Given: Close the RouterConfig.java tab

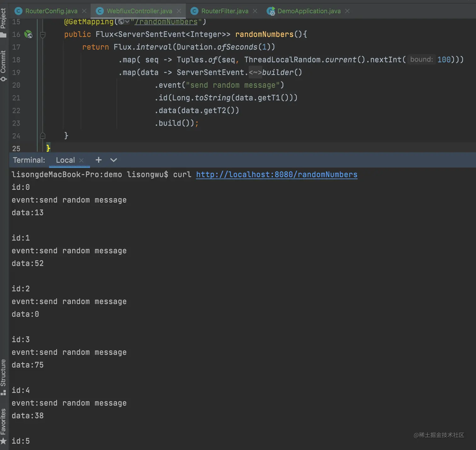Looking at the screenshot, I should point(84,11).
